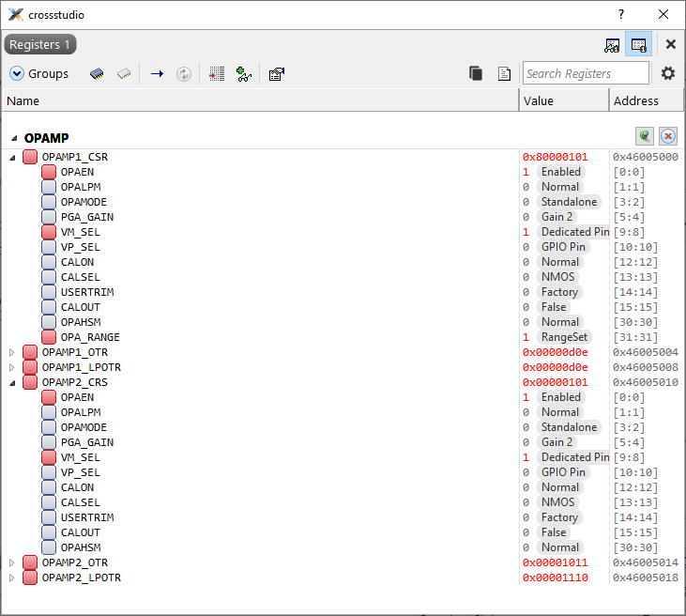Image resolution: width=686 pixels, height=616 pixels.
Task: Click the red box icon beside OPAMP1_OTR
Action: [x=30, y=352]
